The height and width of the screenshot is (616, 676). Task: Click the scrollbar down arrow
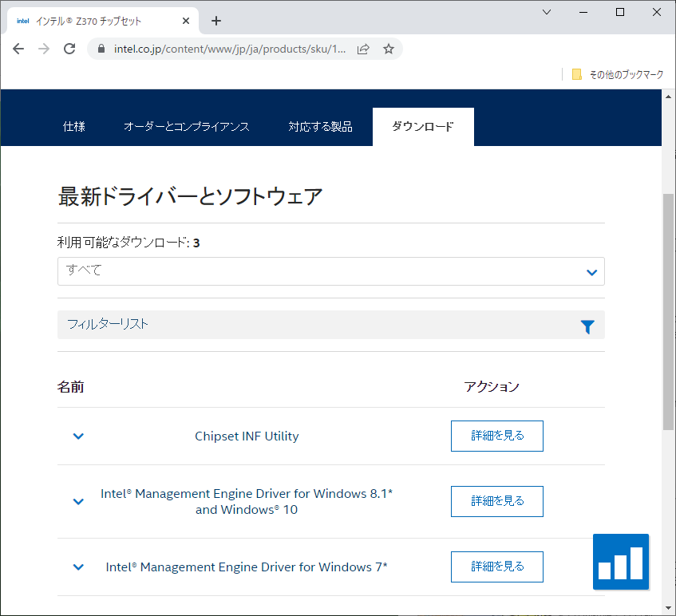pyautogui.click(x=668, y=608)
